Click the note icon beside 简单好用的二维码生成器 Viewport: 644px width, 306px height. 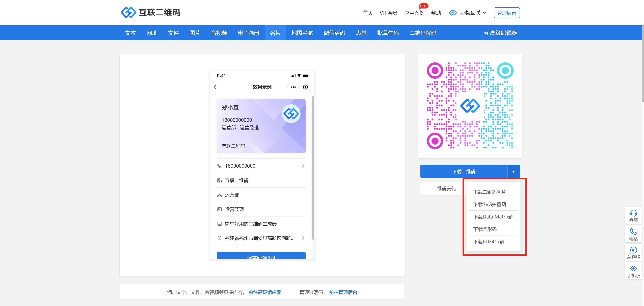(x=220, y=224)
